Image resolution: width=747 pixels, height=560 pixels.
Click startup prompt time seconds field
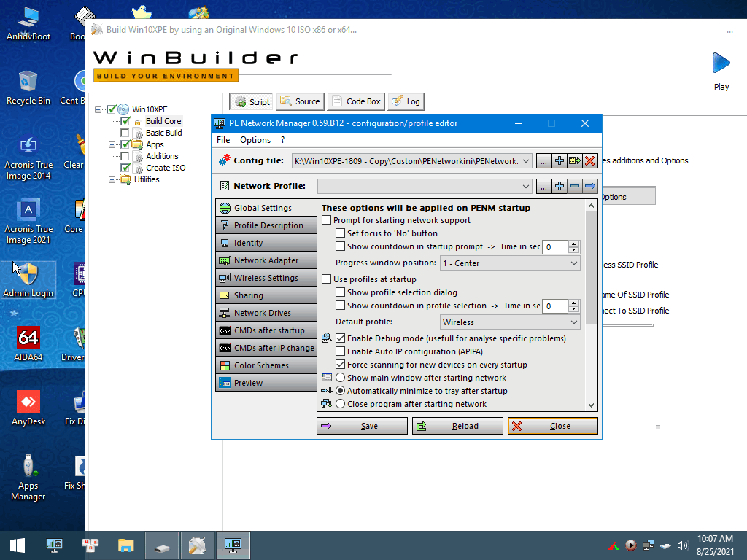click(555, 247)
